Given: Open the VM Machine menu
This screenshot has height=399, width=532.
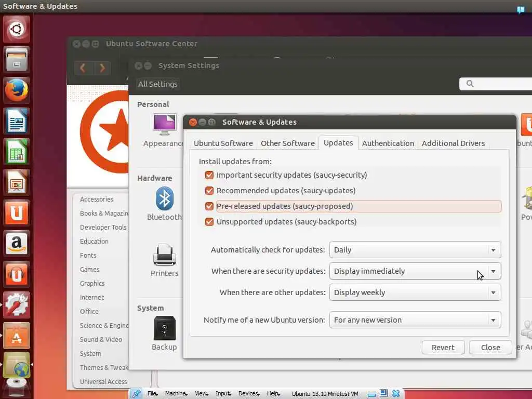Looking at the screenshot, I should [x=176, y=394].
